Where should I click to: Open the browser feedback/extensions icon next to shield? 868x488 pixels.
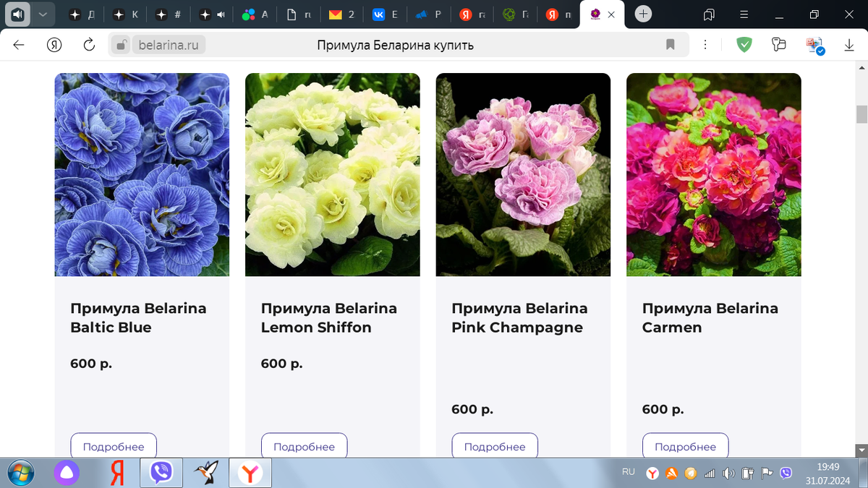tap(779, 45)
